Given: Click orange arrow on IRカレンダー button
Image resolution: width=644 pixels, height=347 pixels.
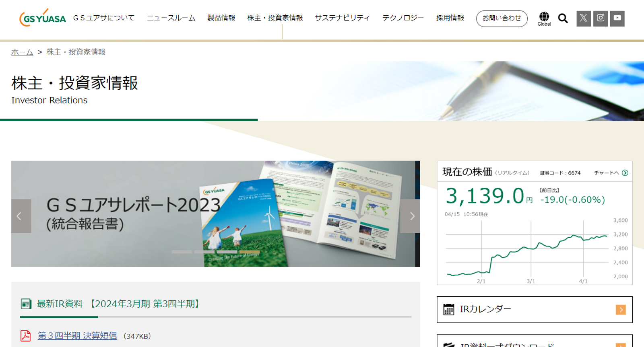Looking at the screenshot, I should (621, 310).
